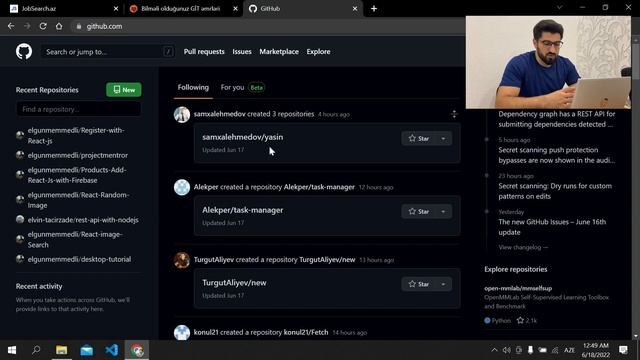Open elgunmemmedli/Products-Add-React-Js-with-Firebase repository

pyautogui.click(x=77, y=175)
